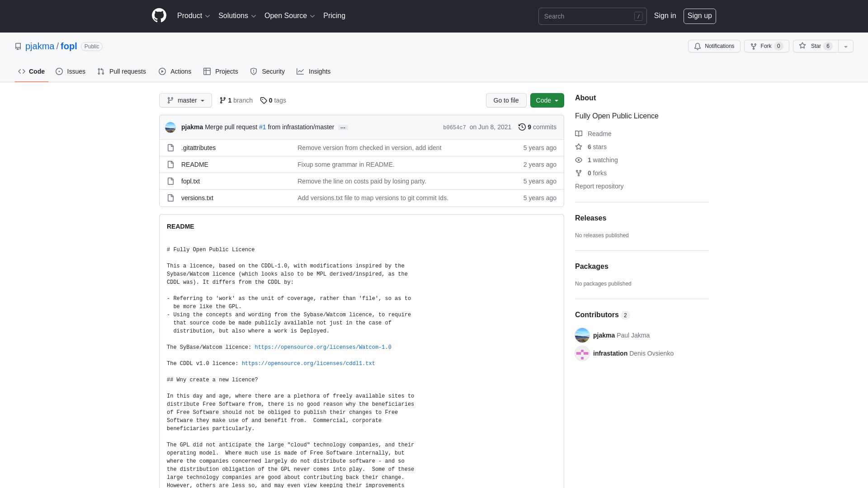View the 0 tags link
Viewport: 868px width, 488px height.
273,100
